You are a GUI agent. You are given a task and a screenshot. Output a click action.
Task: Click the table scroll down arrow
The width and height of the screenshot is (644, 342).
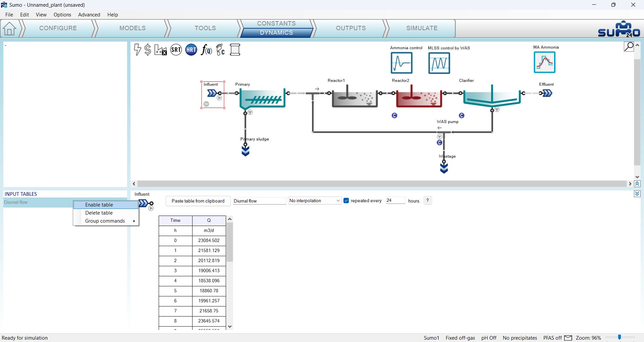(230, 327)
